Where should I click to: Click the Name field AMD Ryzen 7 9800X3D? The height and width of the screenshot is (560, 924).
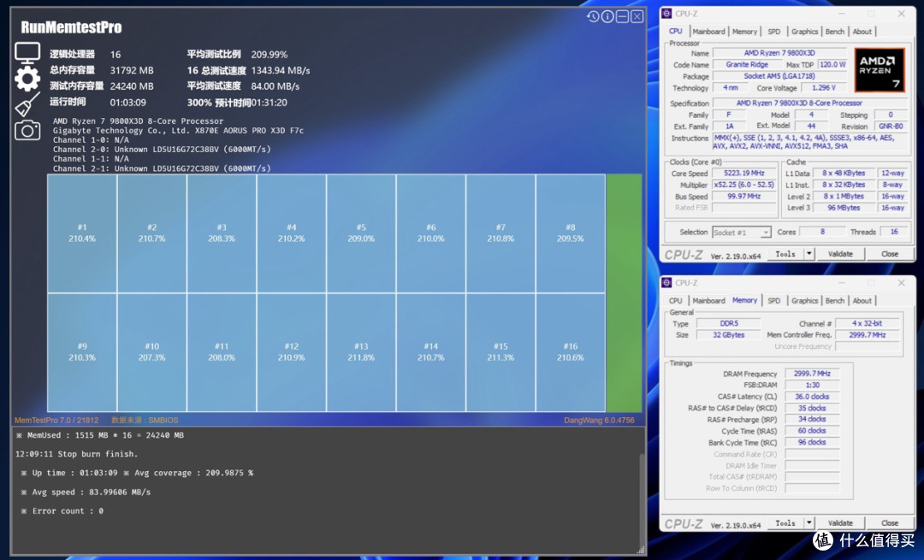click(779, 53)
